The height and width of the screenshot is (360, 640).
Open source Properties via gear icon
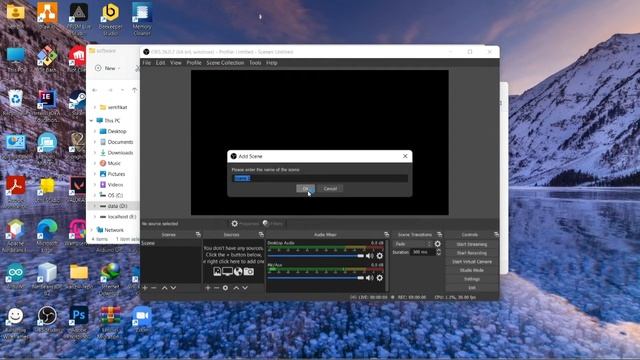click(235, 224)
